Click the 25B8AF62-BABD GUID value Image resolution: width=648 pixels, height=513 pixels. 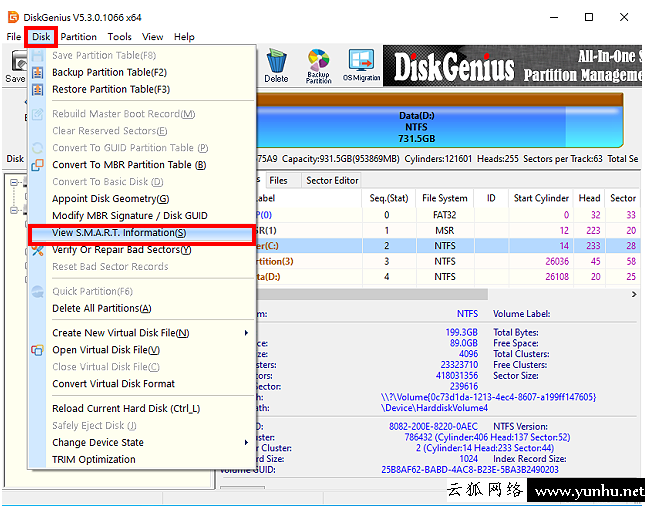pyautogui.click(x=469, y=470)
